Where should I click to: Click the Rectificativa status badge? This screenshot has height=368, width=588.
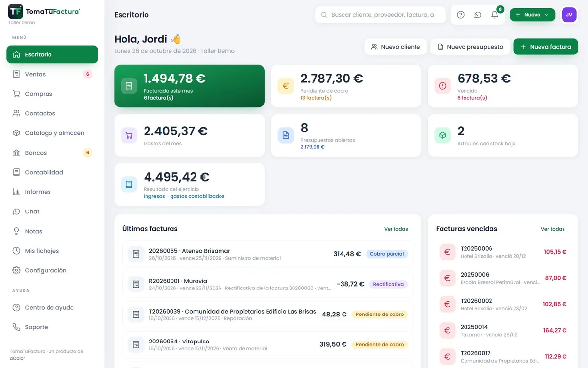(388, 284)
